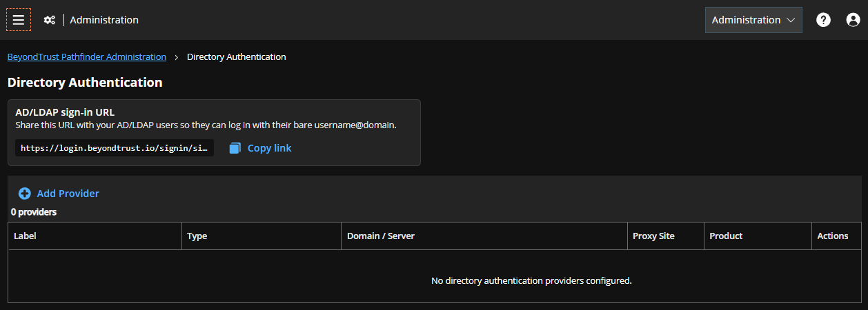Viewport: 868px width, 310px height.
Task: Click the Copy link button
Action: [260, 148]
